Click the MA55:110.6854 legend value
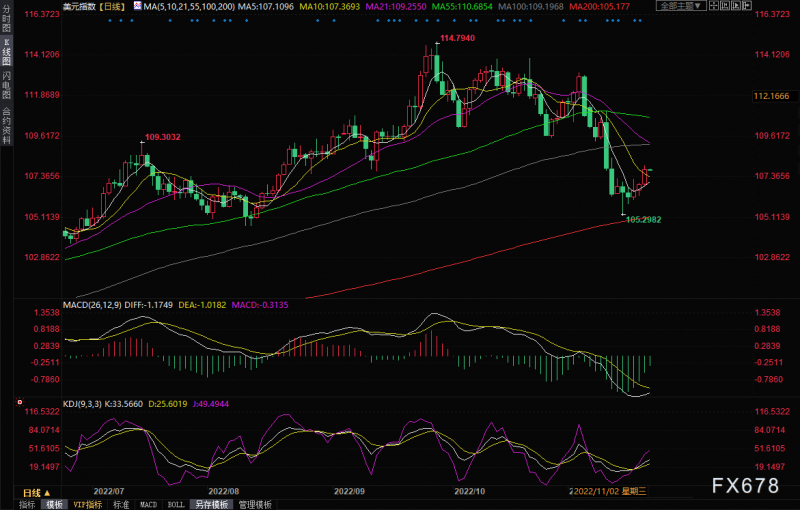800x510 pixels. [462, 7]
